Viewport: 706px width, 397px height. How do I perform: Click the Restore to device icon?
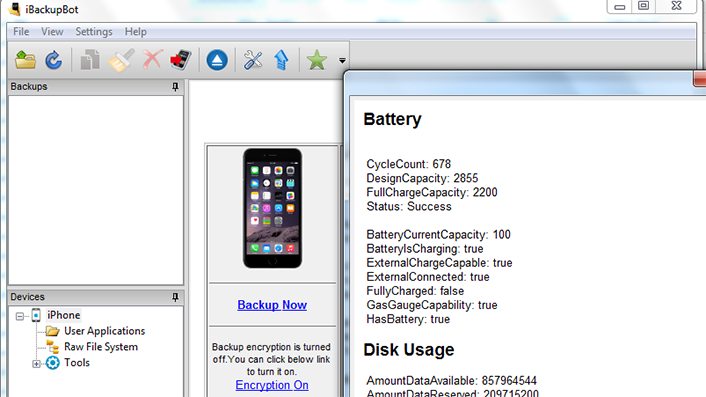[181, 60]
